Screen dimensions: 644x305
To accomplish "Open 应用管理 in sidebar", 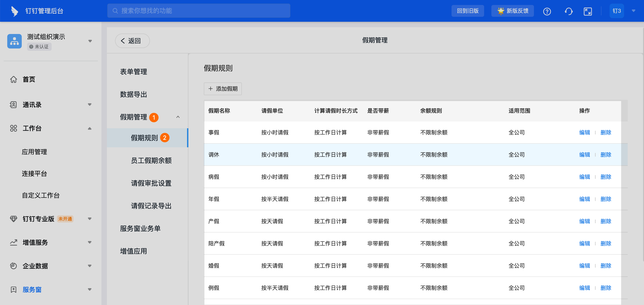I will click(x=34, y=152).
